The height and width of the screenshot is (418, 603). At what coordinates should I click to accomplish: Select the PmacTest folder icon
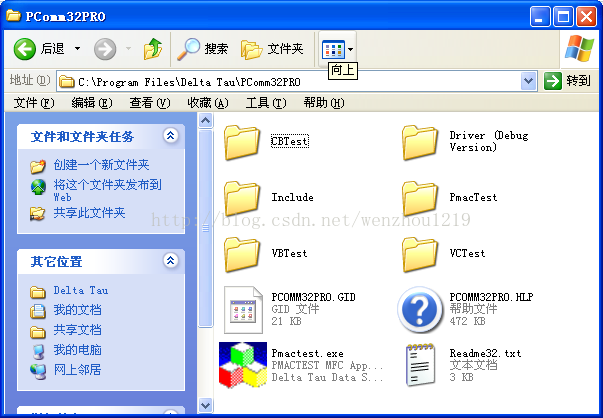click(x=420, y=198)
